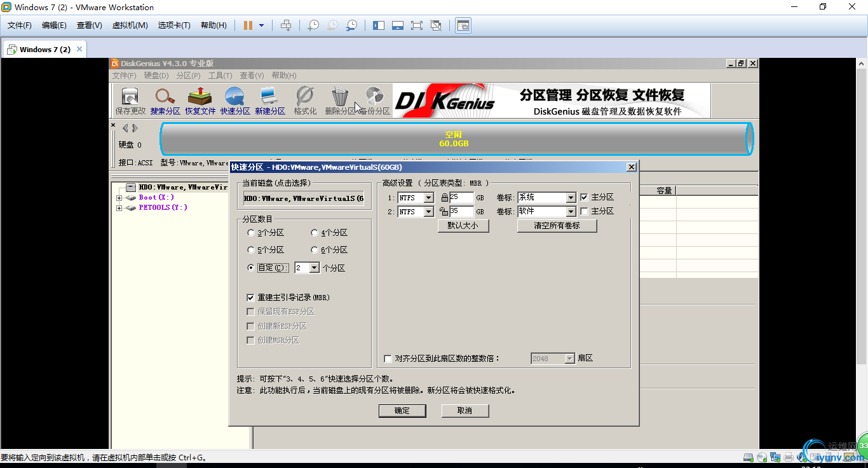Click the Save Changes (保存更改) toolbar icon
868x468 pixels.
coord(130,101)
